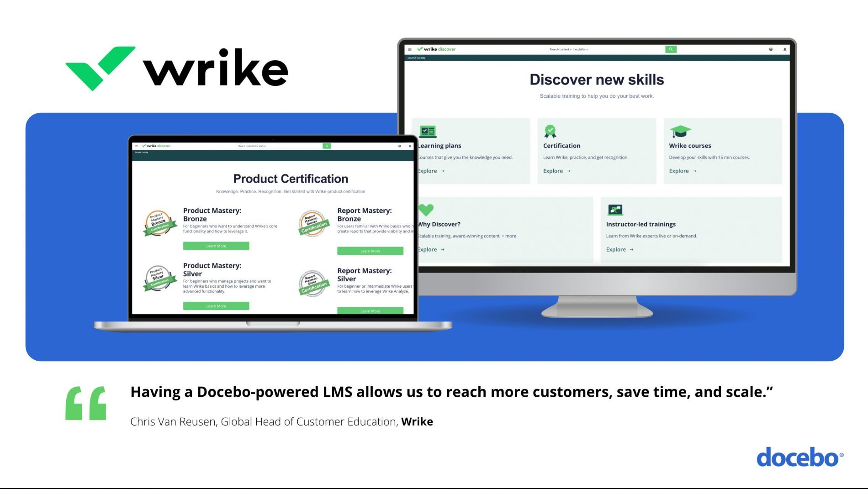Click the green search button on monitor screen

[x=671, y=49]
